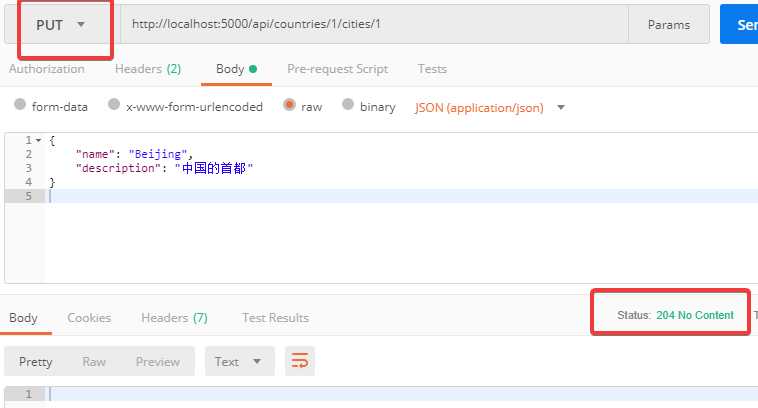Click line 1 of the response body
Screen dimensions: 758x408
[402, 394]
